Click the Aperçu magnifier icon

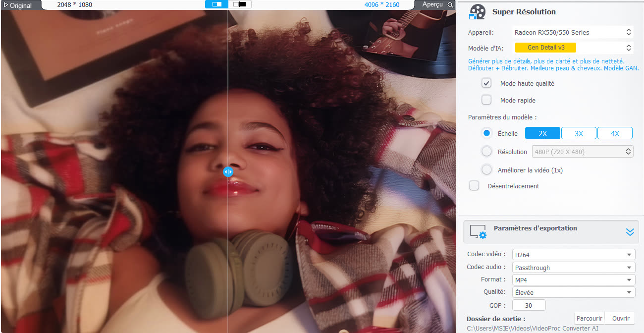coord(450,5)
